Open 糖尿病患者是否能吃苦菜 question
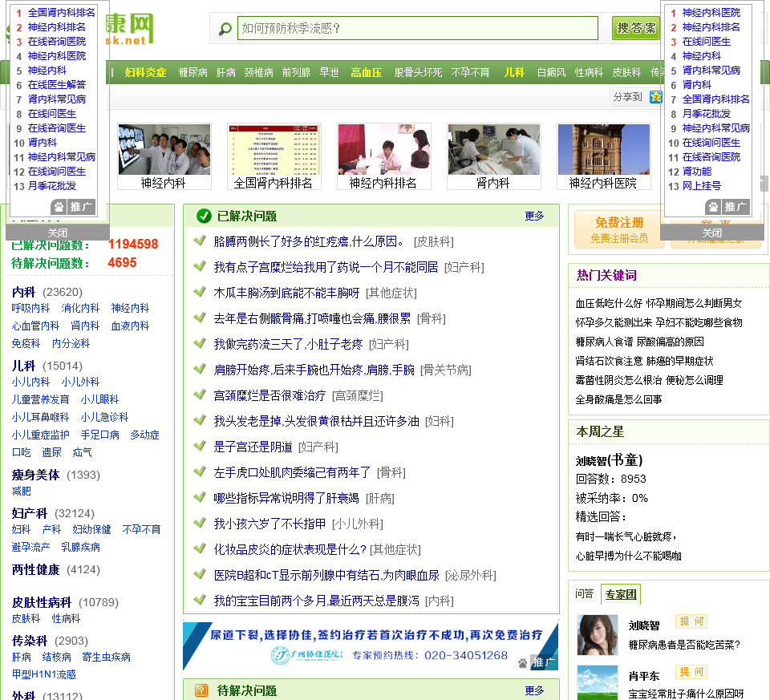This screenshot has width=770, height=700. point(684,645)
